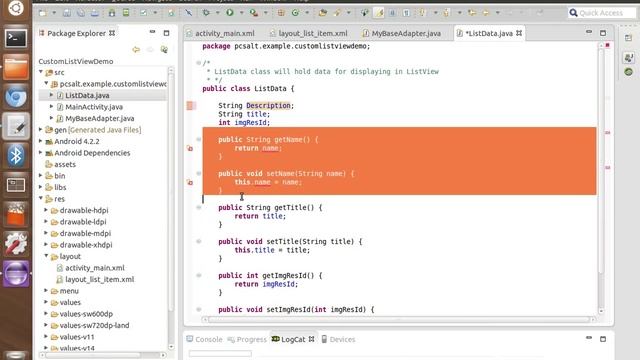This screenshot has width=640, height=360.
Task: Click the Save toolbar icon
Action: [x=67, y=13]
